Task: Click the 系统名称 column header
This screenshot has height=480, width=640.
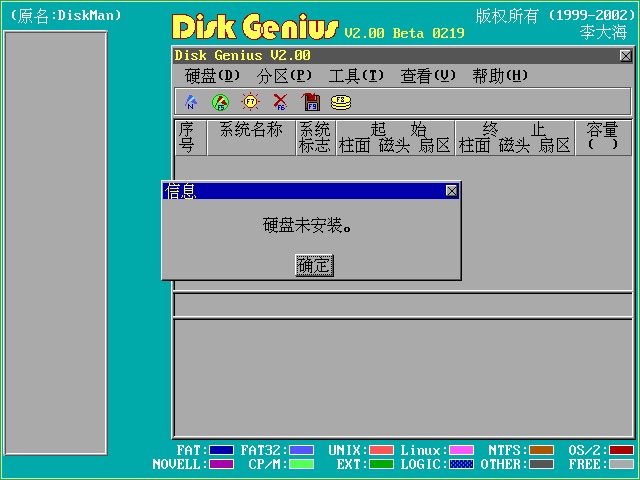Action: 251,130
